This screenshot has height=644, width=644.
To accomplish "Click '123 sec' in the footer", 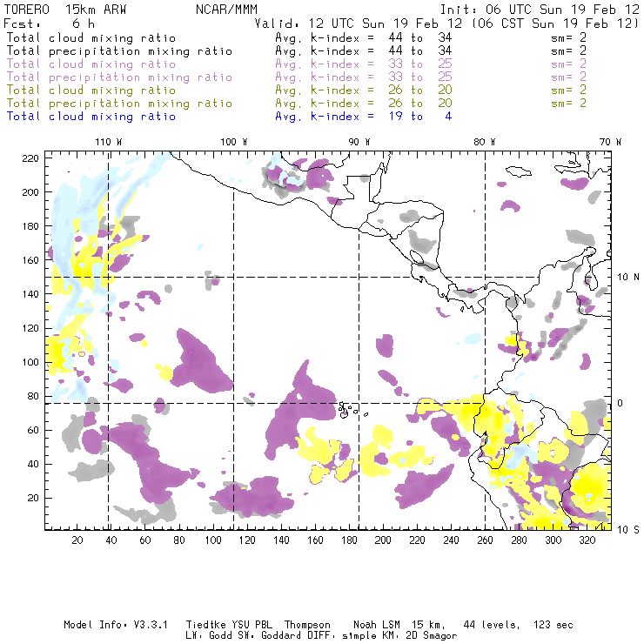I will (553, 625).
